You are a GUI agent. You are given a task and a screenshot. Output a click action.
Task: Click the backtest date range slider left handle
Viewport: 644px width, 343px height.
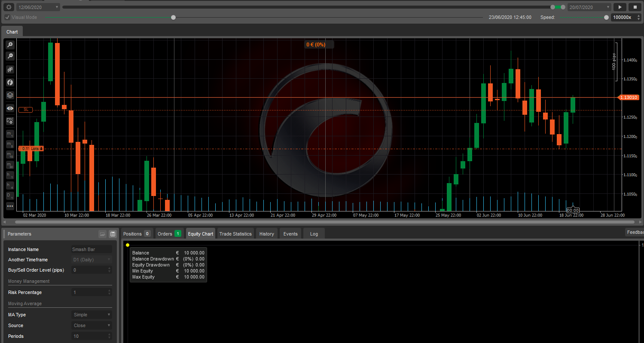tap(553, 7)
